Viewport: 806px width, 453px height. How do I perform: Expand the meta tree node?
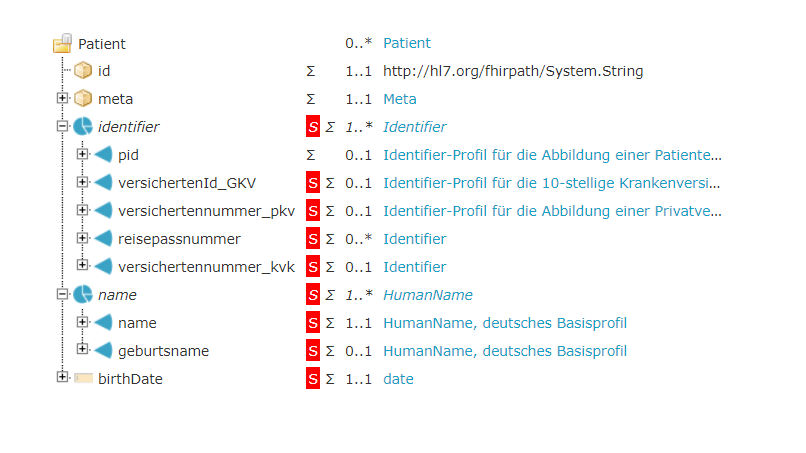coord(62,98)
